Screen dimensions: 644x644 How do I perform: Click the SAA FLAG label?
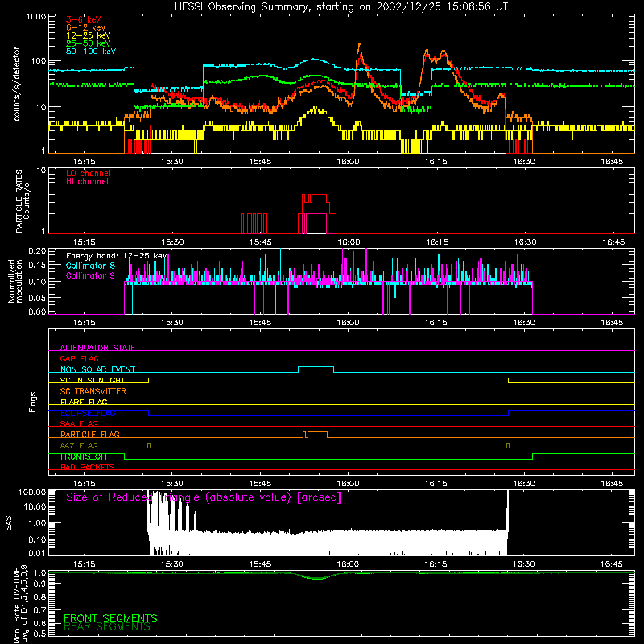click(79, 423)
